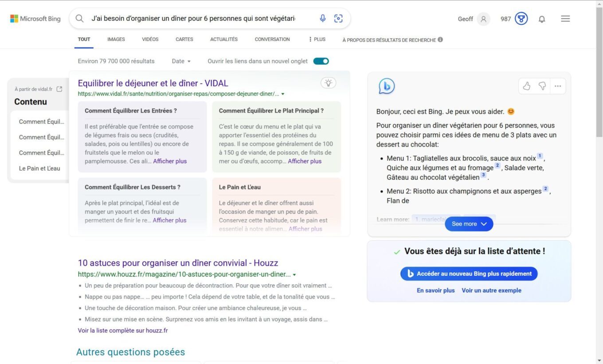Open the Date filter dropdown

pyautogui.click(x=181, y=61)
